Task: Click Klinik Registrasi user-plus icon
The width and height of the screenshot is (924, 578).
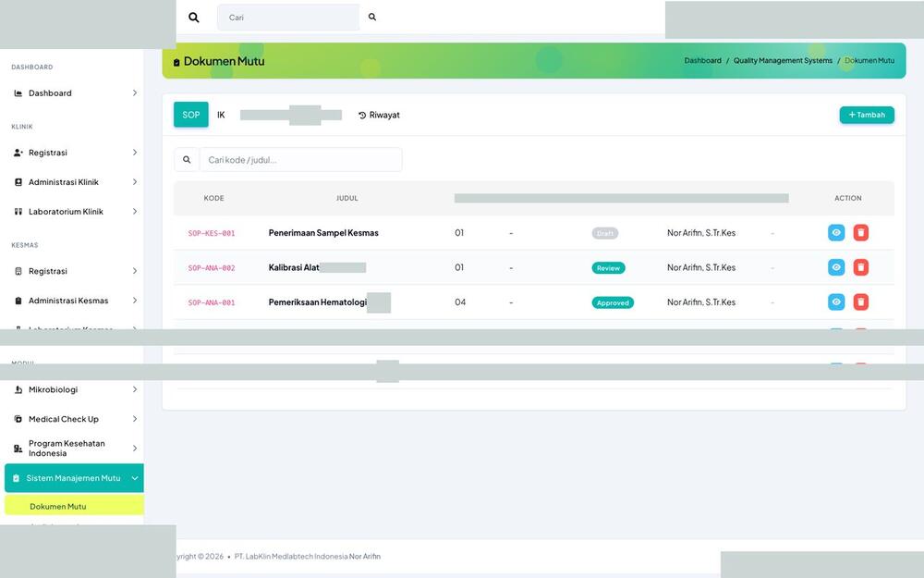Action: (18, 153)
